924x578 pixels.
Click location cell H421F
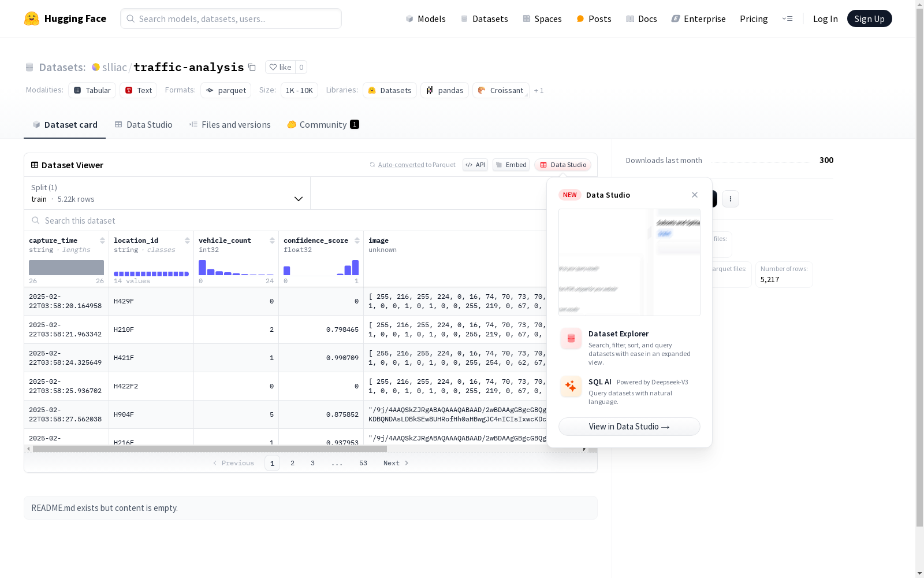[x=151, y=358]
